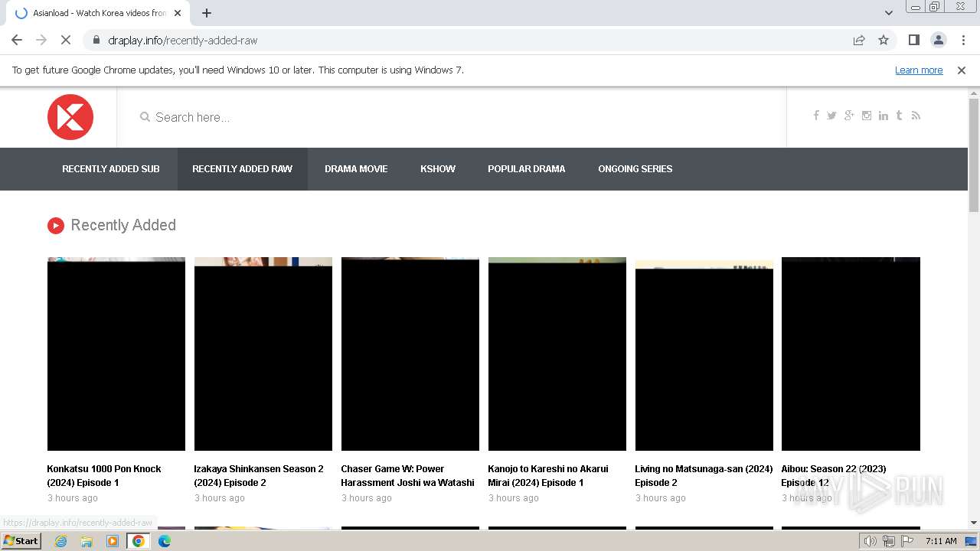The width and height of the screenshot is (980, 551).
Task: Click the search magnifier icon
Action: 145,117
